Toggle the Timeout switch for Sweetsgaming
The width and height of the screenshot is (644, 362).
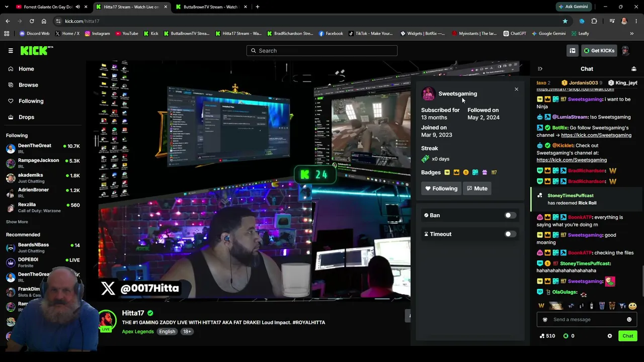click(x=510, y=234)
